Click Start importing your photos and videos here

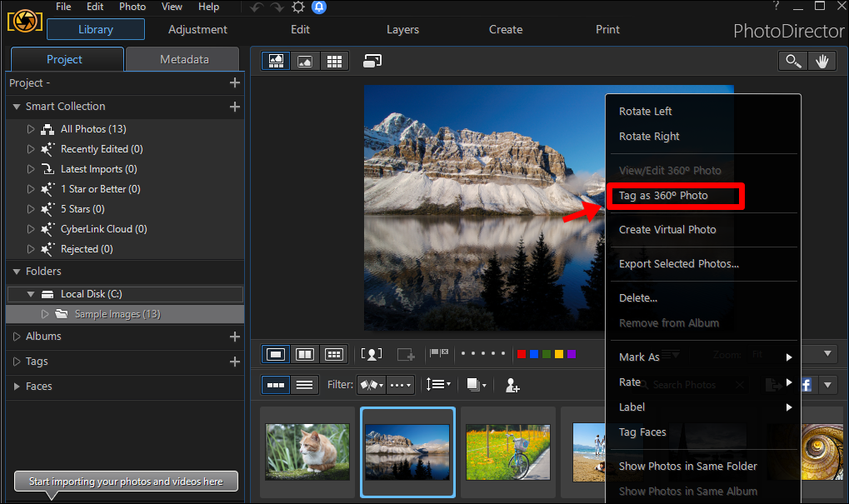click(x=126, y=482)
